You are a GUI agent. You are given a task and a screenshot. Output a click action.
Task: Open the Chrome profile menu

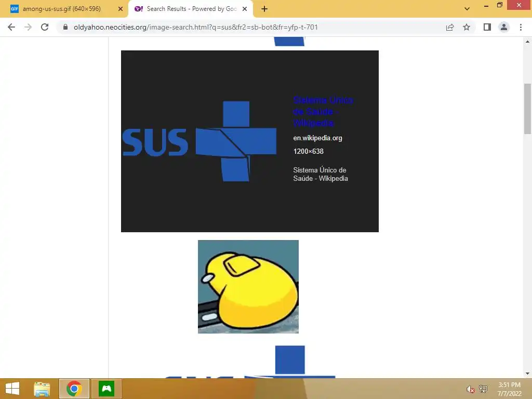(504, 27)
